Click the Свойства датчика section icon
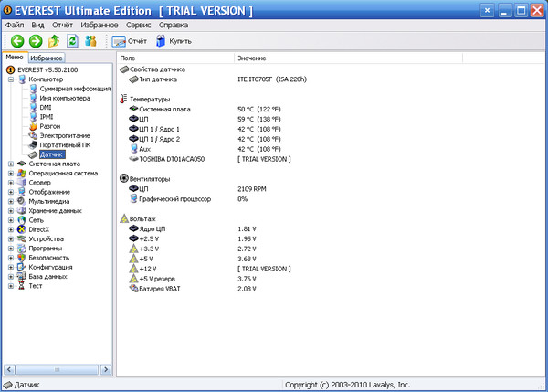Image resolution: width=548 pixels, height=392 pixels. (124, 69)
